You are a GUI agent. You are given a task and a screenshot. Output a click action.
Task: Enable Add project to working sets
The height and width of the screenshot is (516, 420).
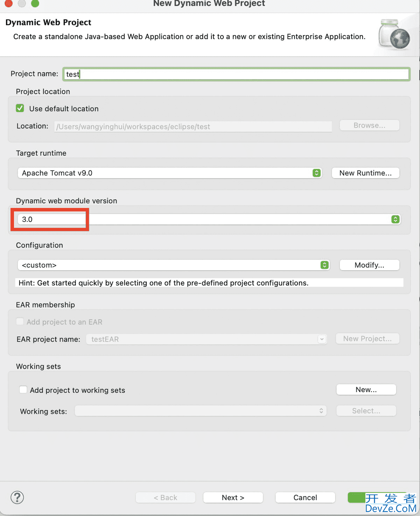click(23, 390)
